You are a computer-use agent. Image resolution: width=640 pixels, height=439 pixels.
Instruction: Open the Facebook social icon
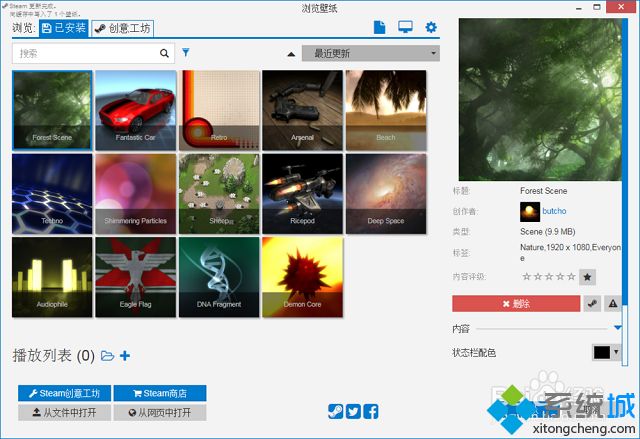point(371,411)
